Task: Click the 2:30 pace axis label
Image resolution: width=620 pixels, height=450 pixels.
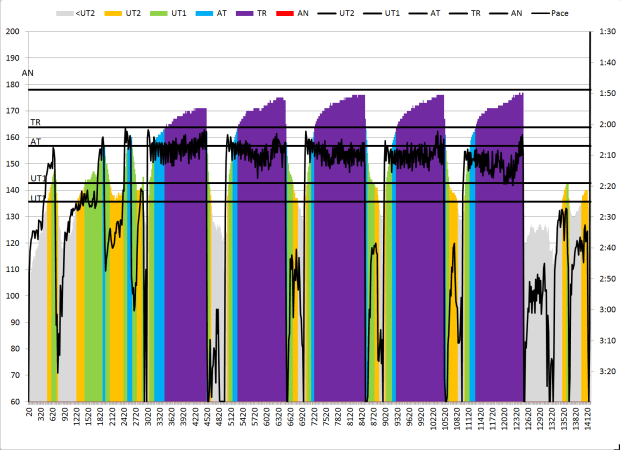Action: [x=603, y=217]
